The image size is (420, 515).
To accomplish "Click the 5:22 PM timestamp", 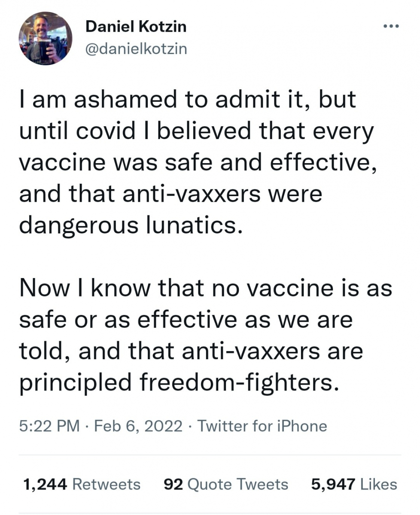I will coord(50,426).
